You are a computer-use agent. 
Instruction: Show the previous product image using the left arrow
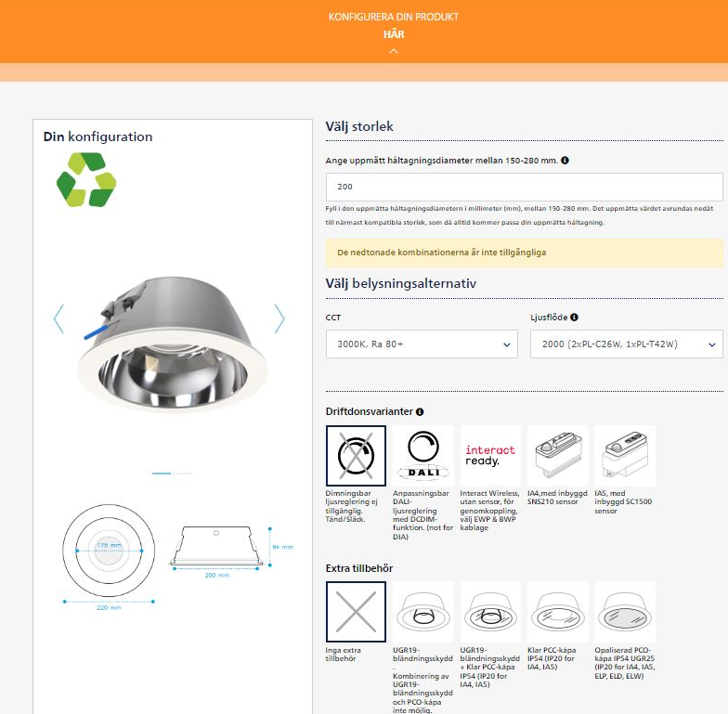[58, 319]
